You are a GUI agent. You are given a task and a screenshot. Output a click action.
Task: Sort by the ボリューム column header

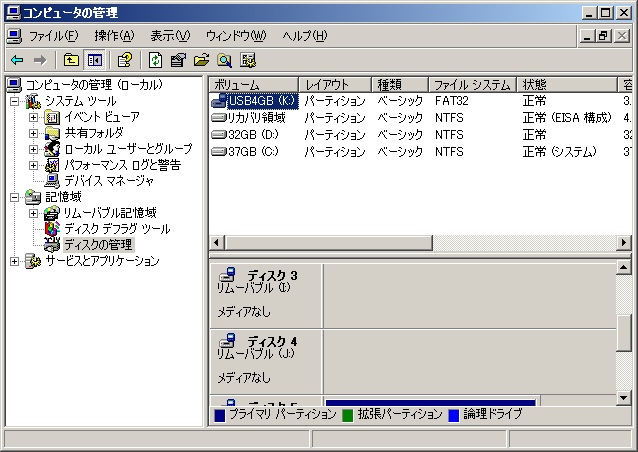[x=254, y=85]
